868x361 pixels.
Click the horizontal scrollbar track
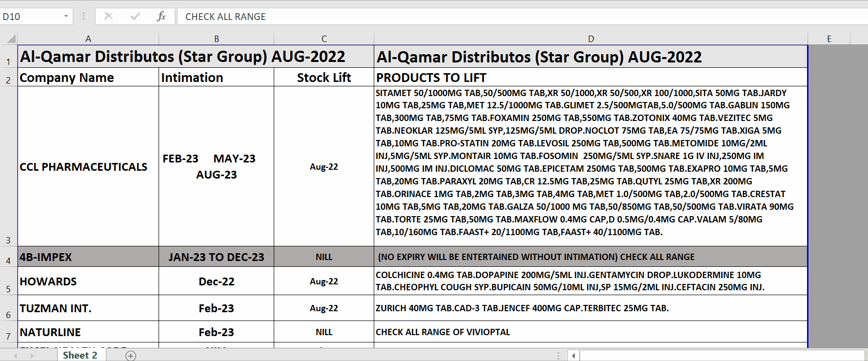[x=722, y=356]
